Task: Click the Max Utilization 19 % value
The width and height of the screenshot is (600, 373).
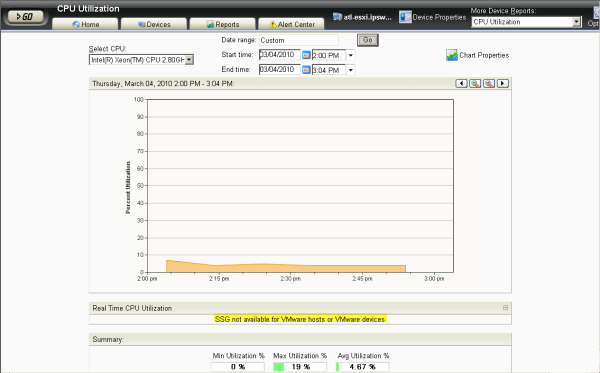Action: [x=300, y=366]
